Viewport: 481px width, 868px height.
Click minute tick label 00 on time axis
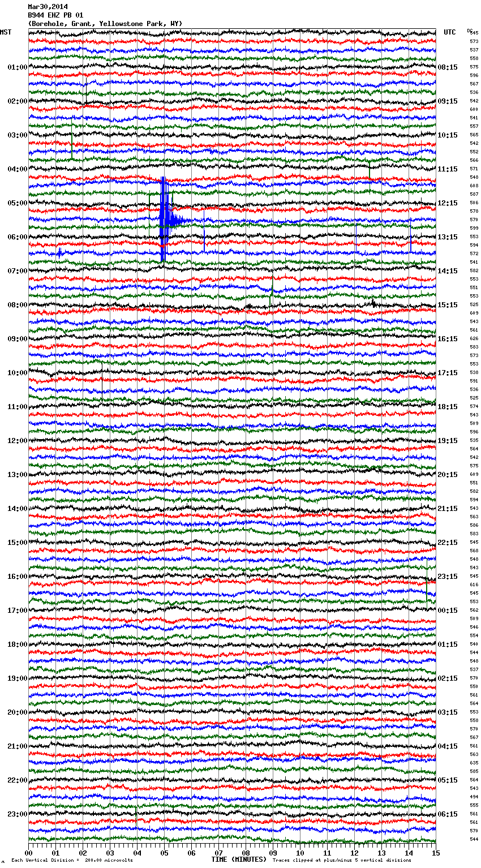[x=28, y=853]
